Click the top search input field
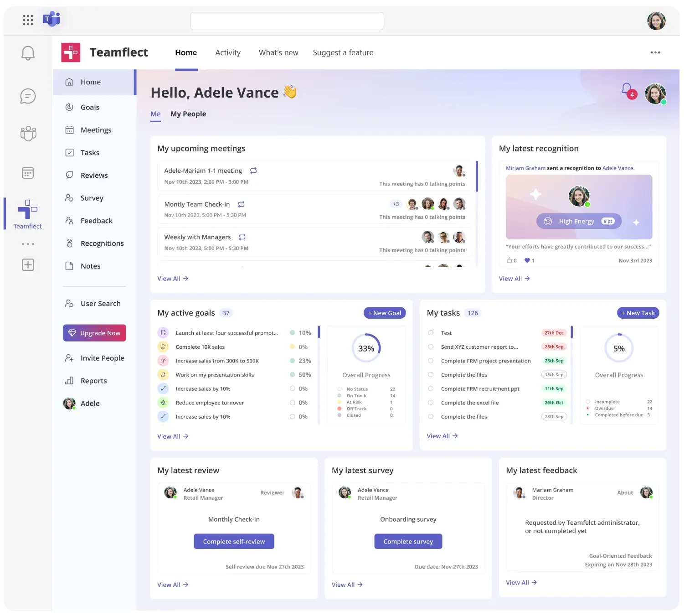This screenshot has height=616, width=684. [287, 21]
